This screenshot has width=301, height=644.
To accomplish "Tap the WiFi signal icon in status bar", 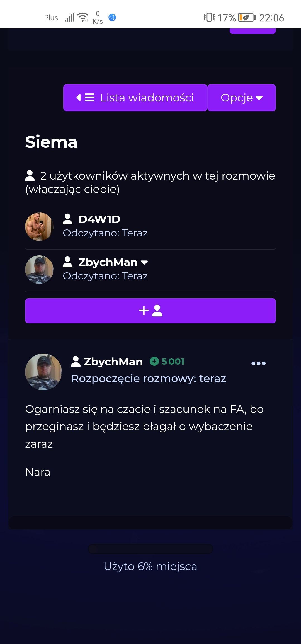I will [83, 17].
